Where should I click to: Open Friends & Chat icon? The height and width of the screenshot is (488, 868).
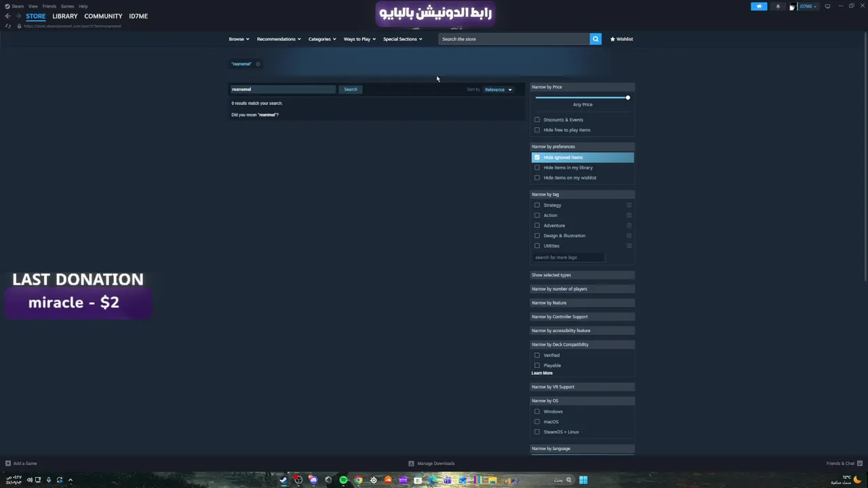point(859,464)
